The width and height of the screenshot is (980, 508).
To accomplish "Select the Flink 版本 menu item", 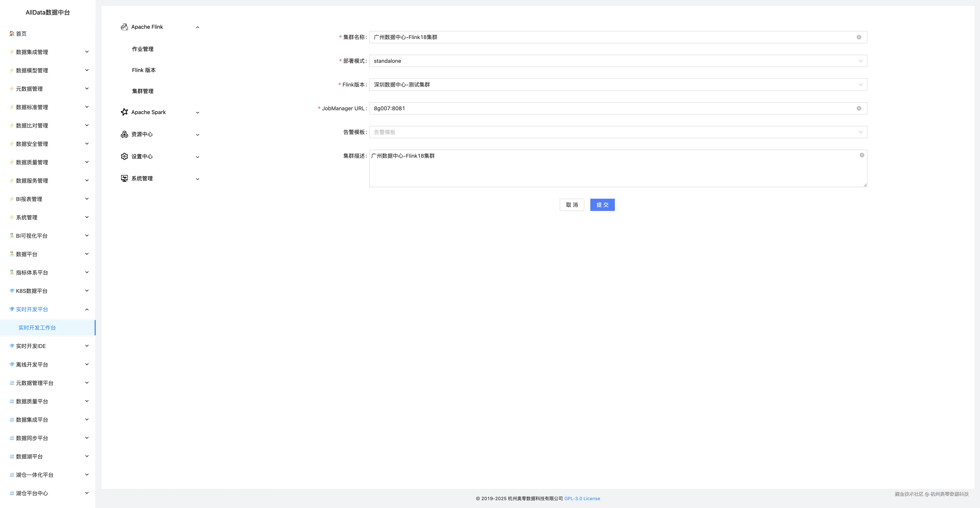I will 144,70.
